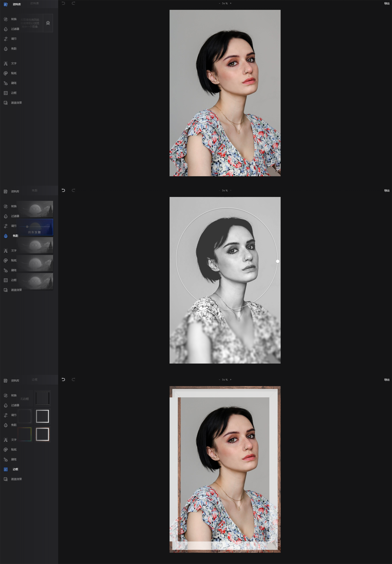Click the white handle on the circular focus ring
The image size is (392, 564).
tap(277, 261)
